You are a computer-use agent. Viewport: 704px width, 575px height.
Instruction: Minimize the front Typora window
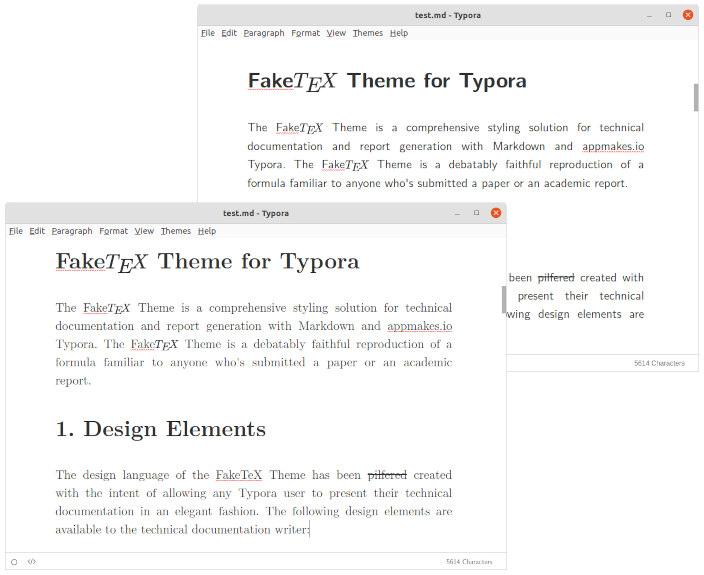[x=457, y=213]
